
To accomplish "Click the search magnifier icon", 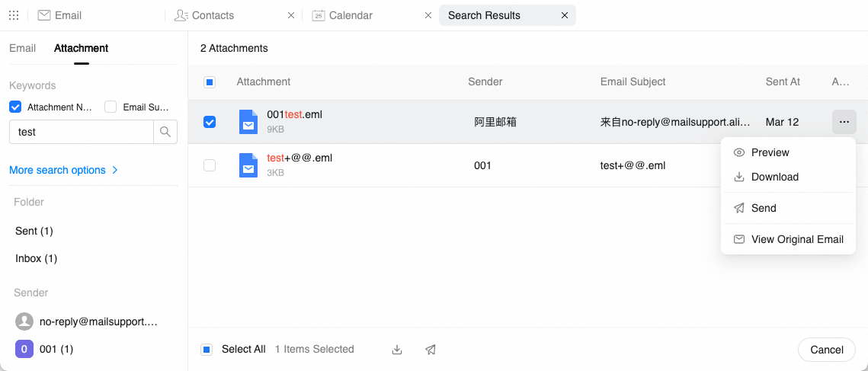I will coord(165,132).
